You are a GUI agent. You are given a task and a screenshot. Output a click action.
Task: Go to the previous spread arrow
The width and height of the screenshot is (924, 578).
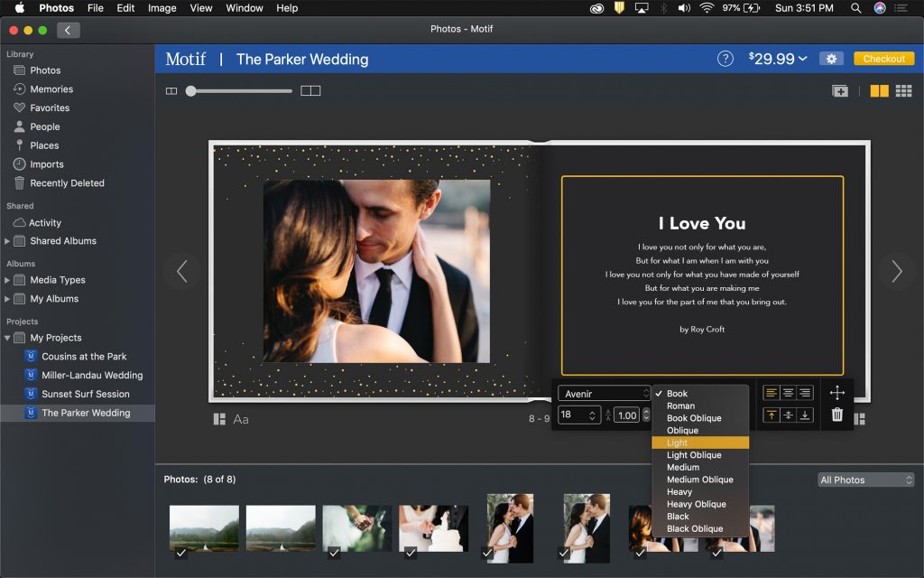182,271
